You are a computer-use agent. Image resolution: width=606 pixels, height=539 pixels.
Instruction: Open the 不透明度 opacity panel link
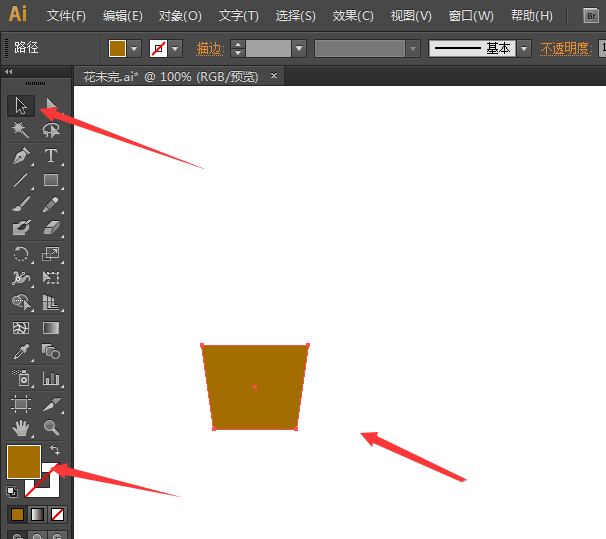click(x=566, y=49)
